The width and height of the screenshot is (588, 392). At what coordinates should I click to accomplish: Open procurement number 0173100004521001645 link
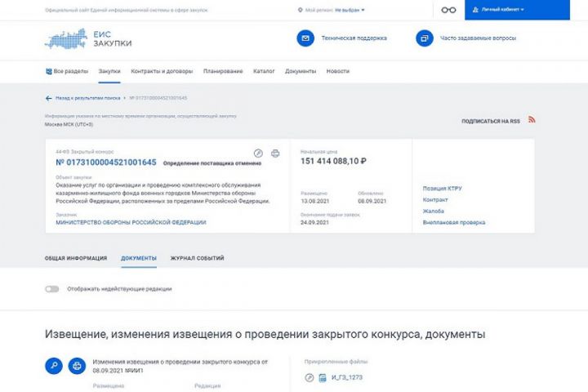99,163
